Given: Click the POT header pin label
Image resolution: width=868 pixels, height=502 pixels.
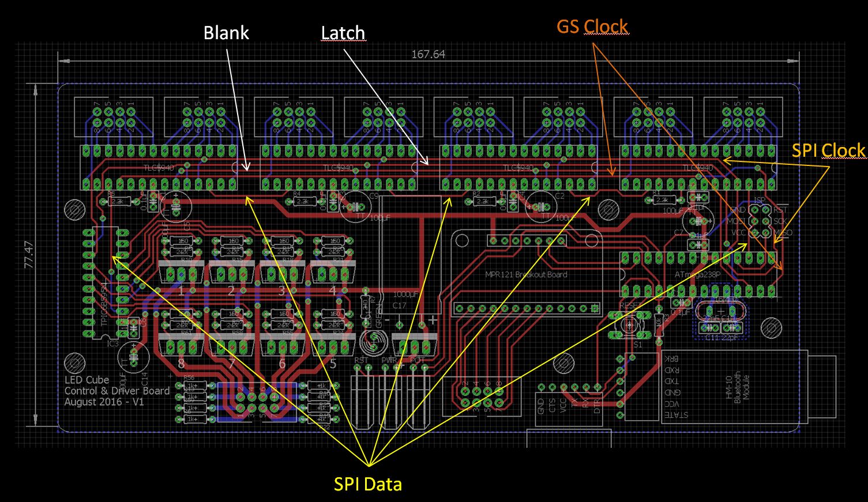Looking at the screenshot, I should (x=417, y=360).
